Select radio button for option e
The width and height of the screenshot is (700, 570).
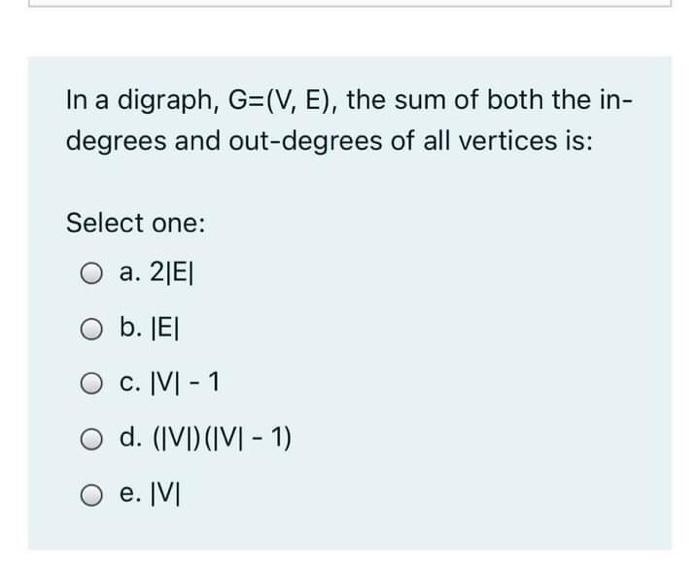point(92,495)
